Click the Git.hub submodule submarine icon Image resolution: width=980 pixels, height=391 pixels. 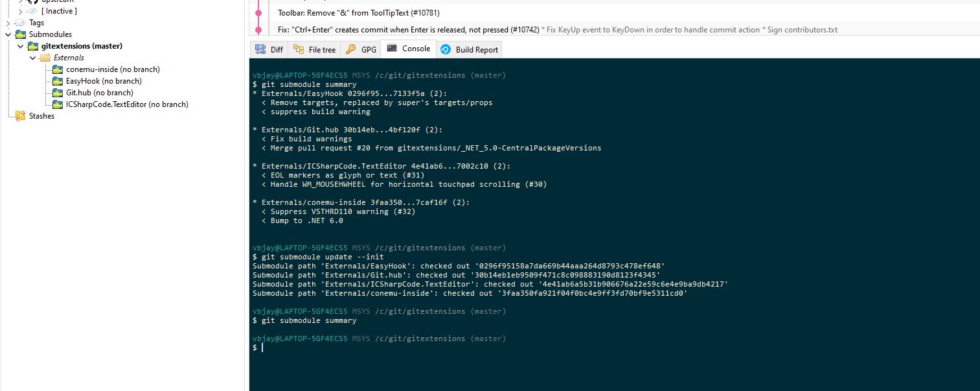57,92
